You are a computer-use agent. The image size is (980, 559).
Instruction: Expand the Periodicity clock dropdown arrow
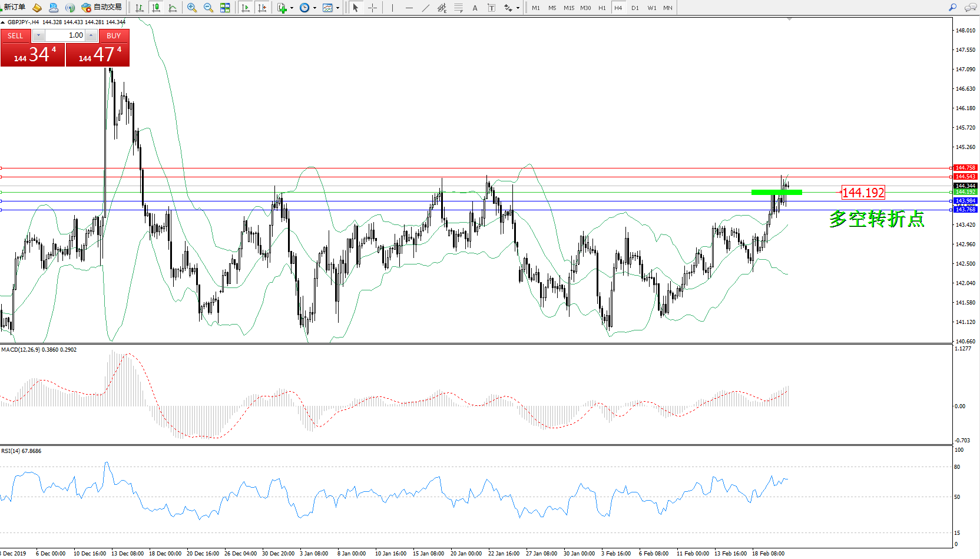coord(314,8)
